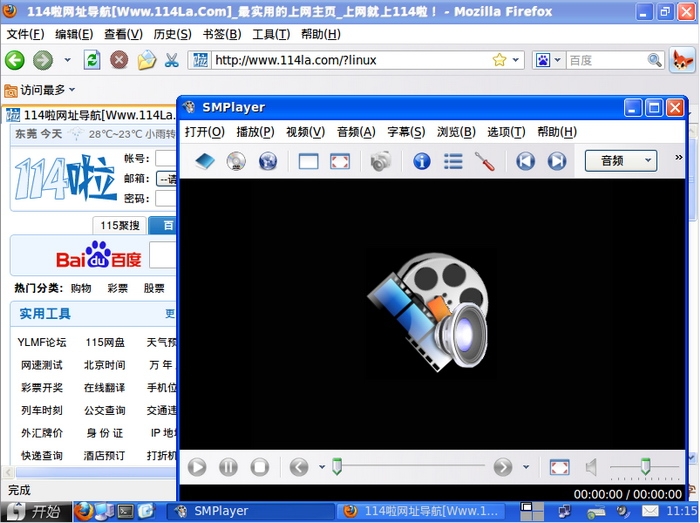Pause playback in SMPlayer
Screen dimensions: 700x523
(x=228, y=467)
